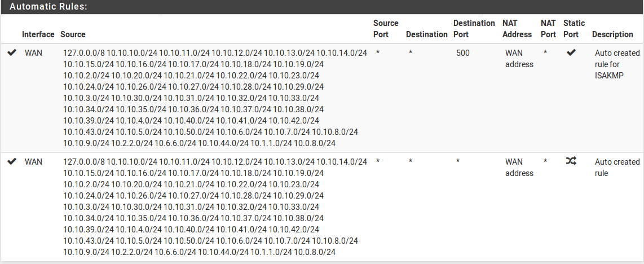The height and width of the screenshot is (264, 644).
Task: Click the Interface column header
Action: 38,34
